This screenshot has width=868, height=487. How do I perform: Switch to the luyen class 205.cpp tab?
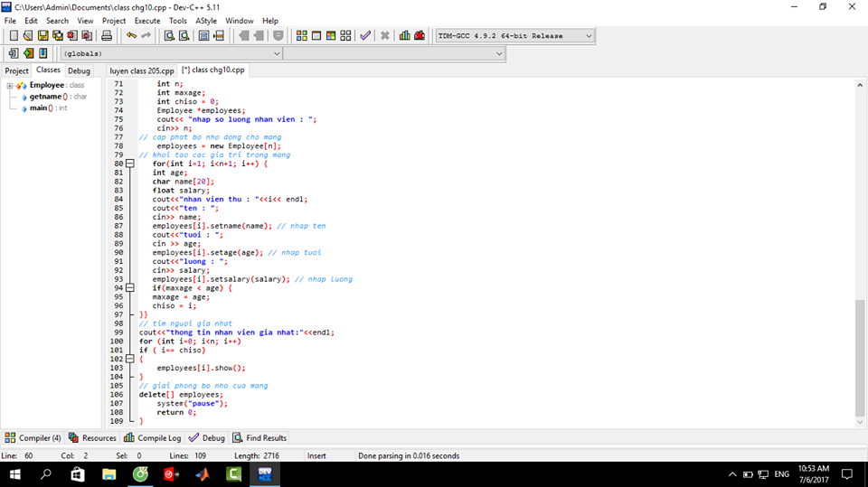141,70
